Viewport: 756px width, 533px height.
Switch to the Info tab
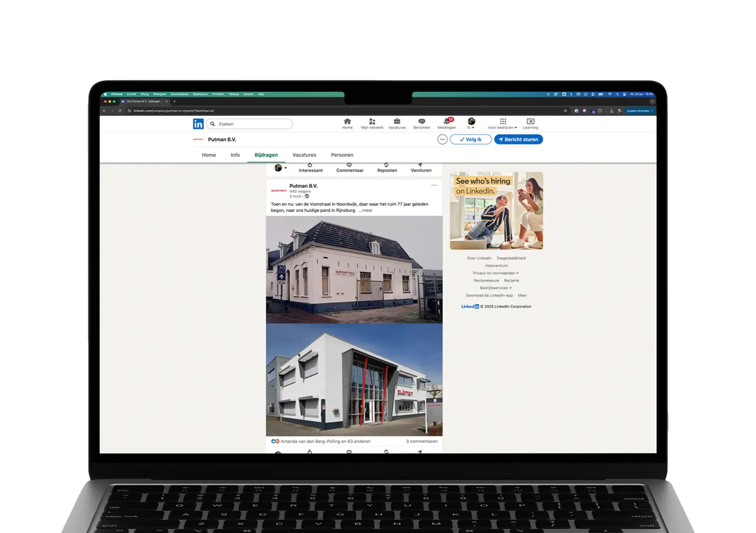[x=235, y=155]
